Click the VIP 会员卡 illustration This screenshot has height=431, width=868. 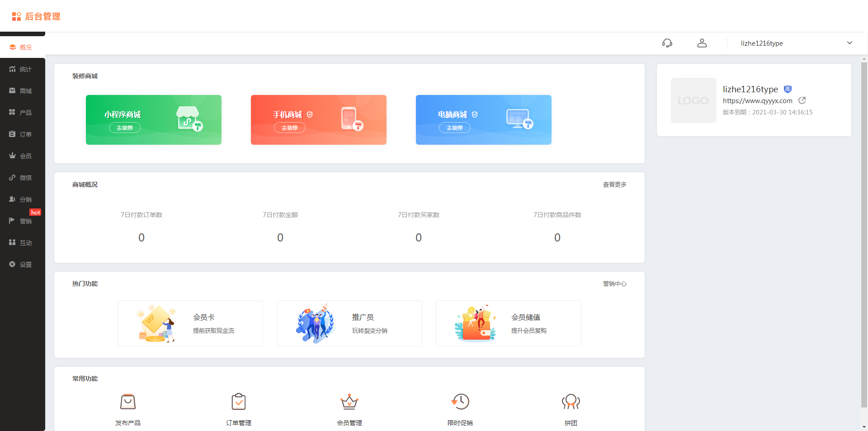156,323
